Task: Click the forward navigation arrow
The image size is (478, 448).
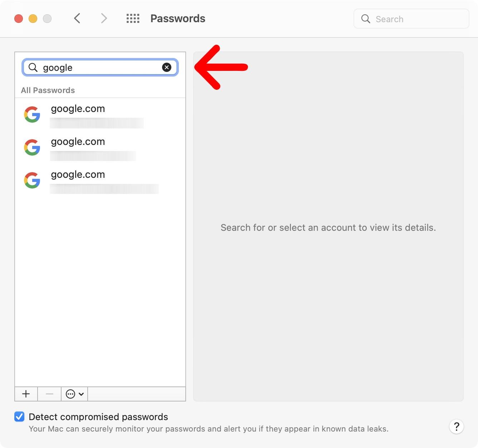Action: click(103, 18)
